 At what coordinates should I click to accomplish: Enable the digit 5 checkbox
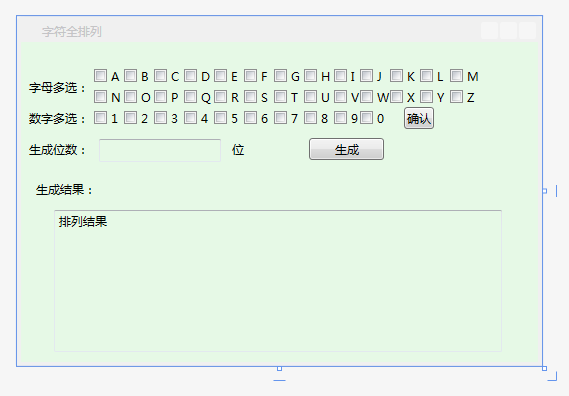tap(220, 118)
